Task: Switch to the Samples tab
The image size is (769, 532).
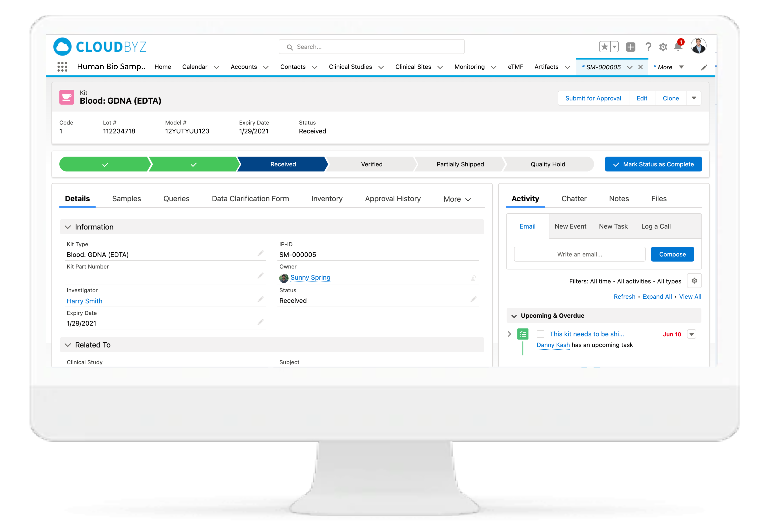Action: pos(127,199)
